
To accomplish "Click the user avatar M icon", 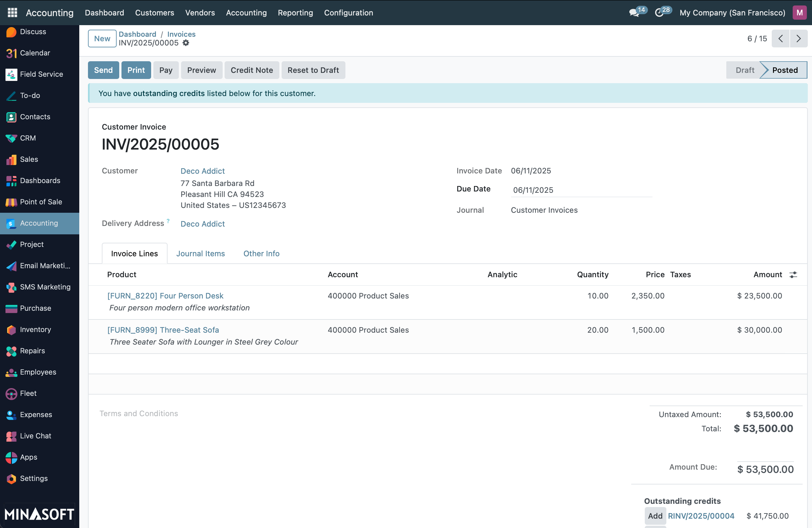I will (x=799, y=13).
